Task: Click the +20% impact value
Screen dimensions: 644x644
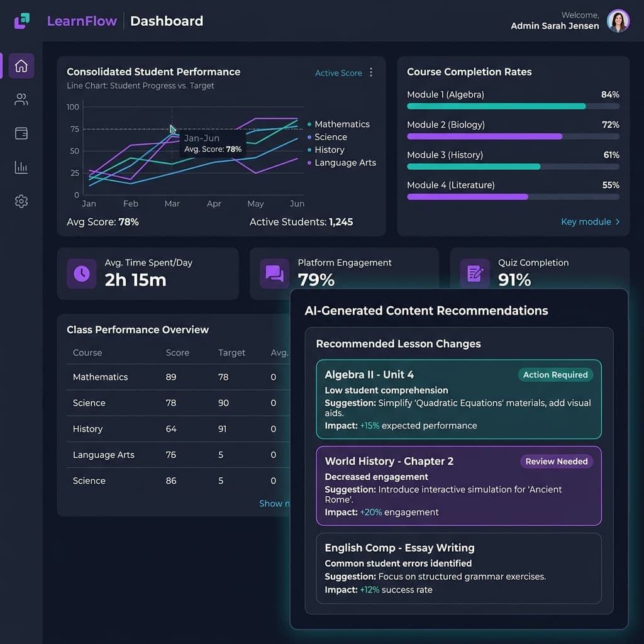Action: [371, 512]
